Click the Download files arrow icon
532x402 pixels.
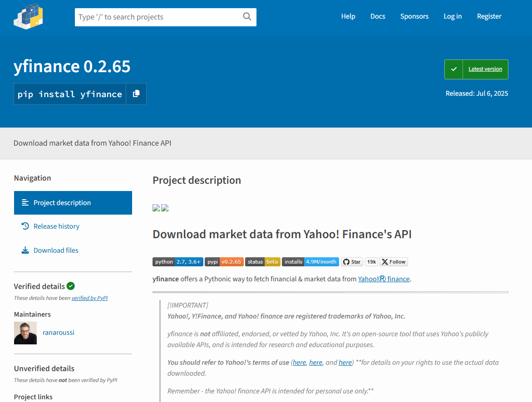pyautogui.click(x=25, y=250)
